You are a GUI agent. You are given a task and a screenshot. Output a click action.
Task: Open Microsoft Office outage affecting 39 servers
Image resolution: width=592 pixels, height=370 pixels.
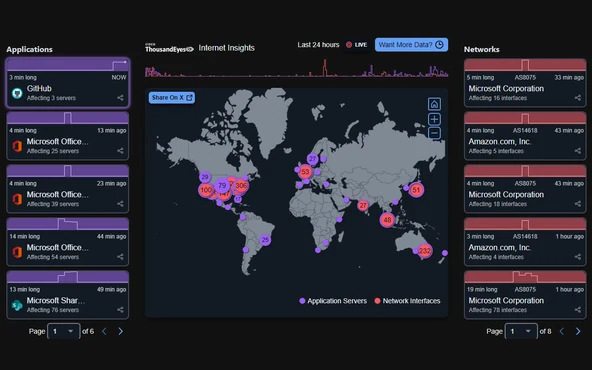coord(68,189)
